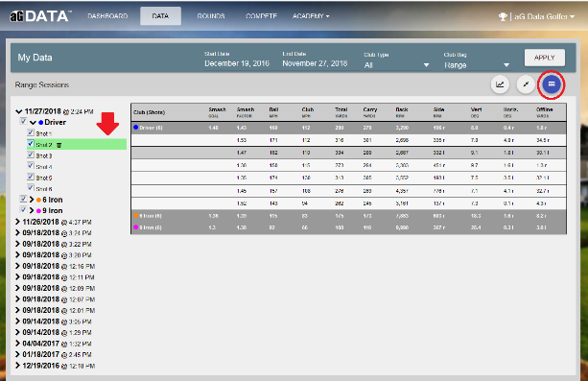Uncheck the Shot 5 checkbox
588x381 pixels.
(x=31, y=177)
